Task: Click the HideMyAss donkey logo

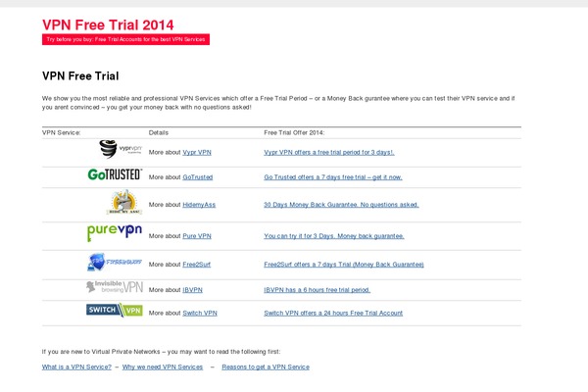Action: pos(124,202)
